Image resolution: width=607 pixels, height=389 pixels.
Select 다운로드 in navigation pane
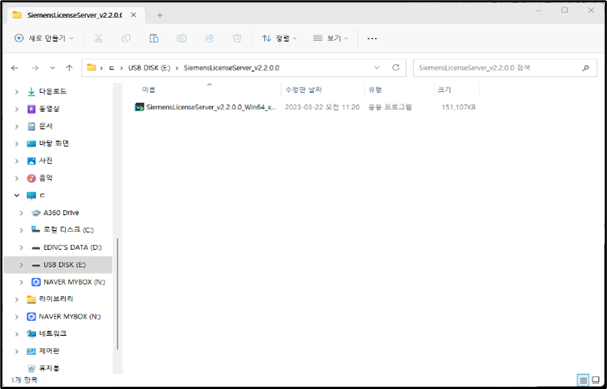(x=53, y=92)
